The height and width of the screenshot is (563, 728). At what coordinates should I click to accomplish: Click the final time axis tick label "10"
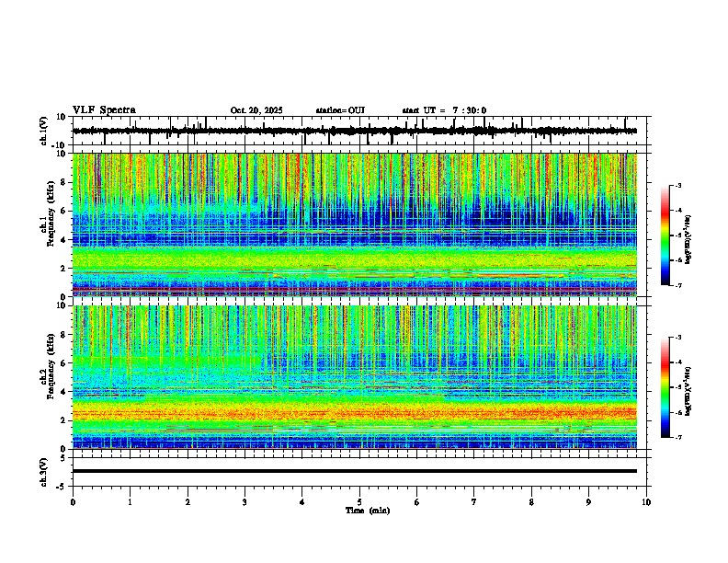coord(646,502)
